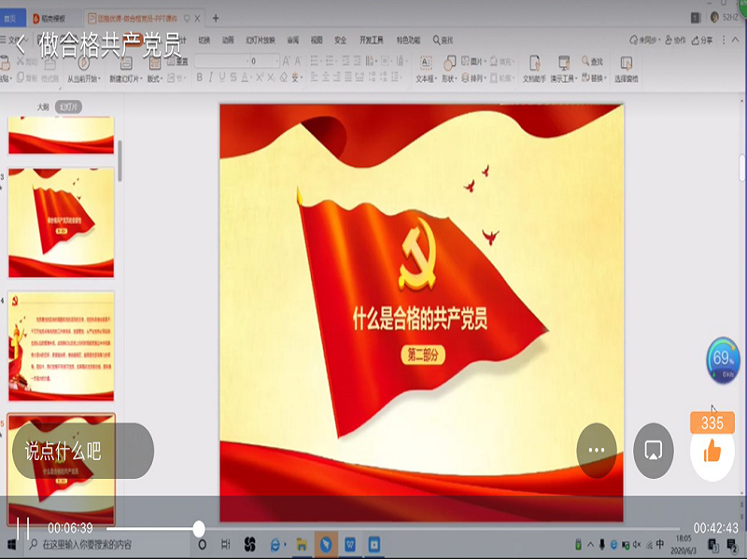Open the WPS Writer taskbar icon
The height and width of the screenshot is (560, 747).
[x=350, y=544]
